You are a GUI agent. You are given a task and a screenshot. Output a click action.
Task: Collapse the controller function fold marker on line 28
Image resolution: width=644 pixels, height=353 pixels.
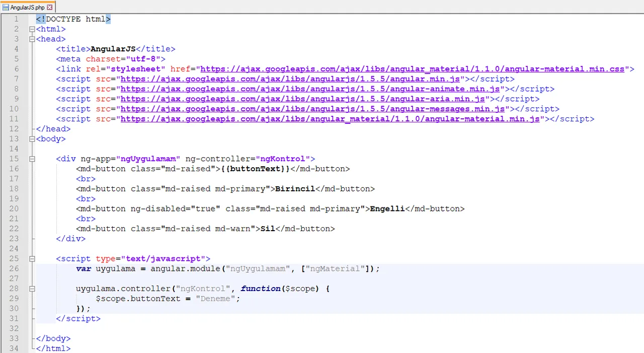32,289
